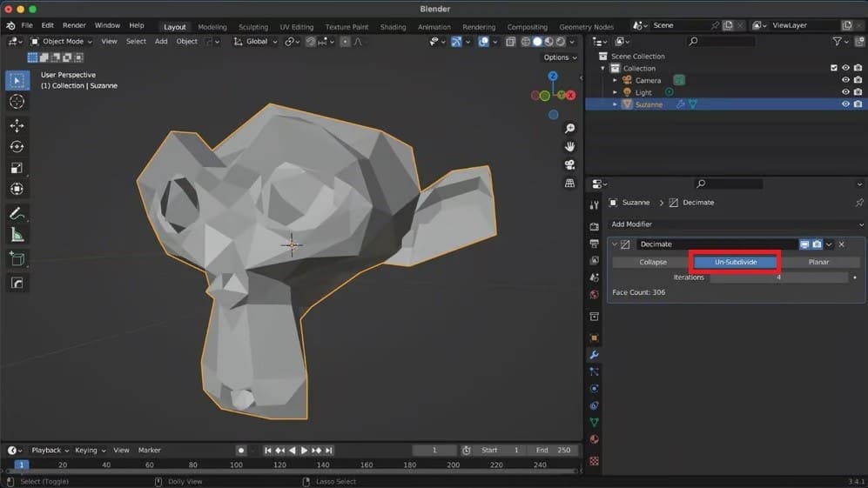This screenshot has width=868, height=488.
Task: Open the Playback dropdown in timeline
Action: 50,451
